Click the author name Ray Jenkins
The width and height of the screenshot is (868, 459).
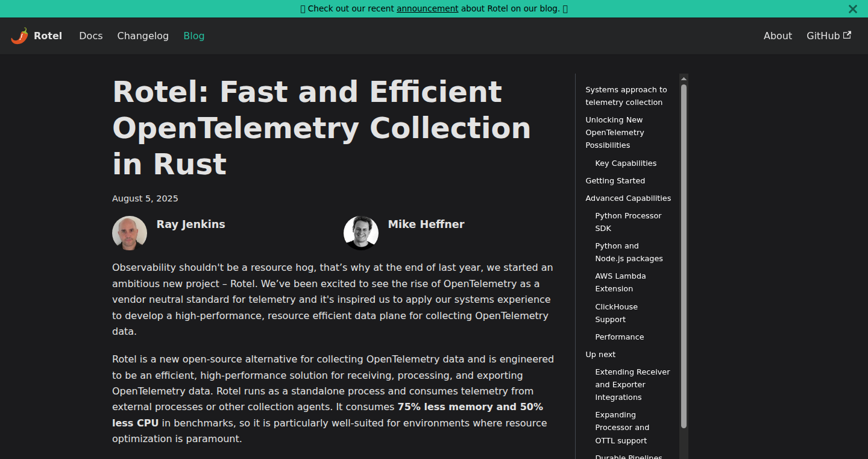tap(190, 224)
